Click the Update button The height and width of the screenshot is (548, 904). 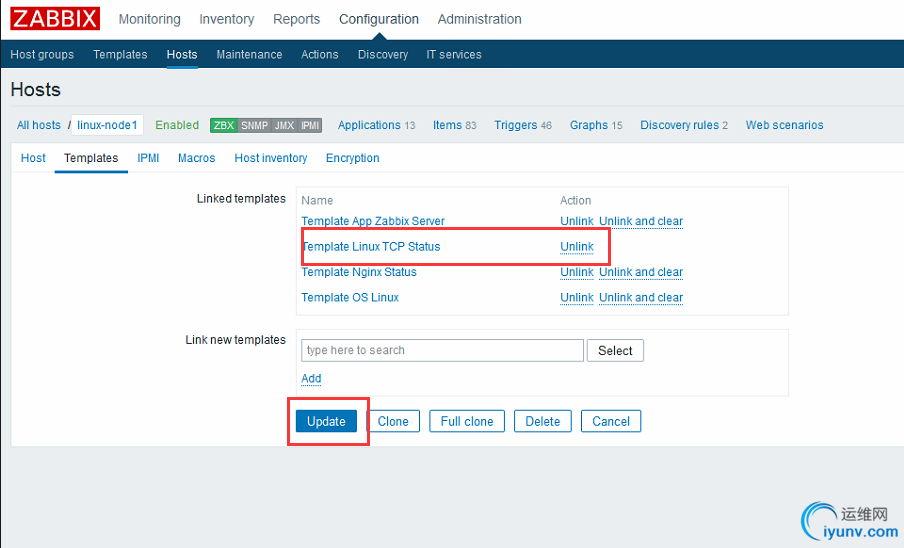[x=326, y=421]
